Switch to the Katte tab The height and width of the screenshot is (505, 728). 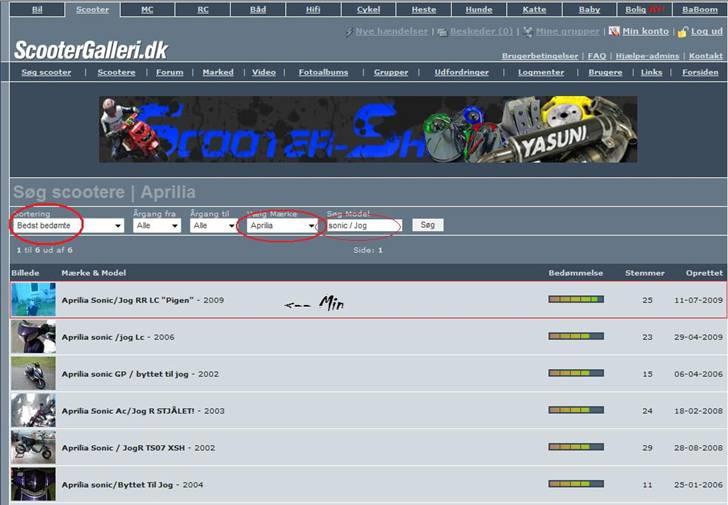534,9
